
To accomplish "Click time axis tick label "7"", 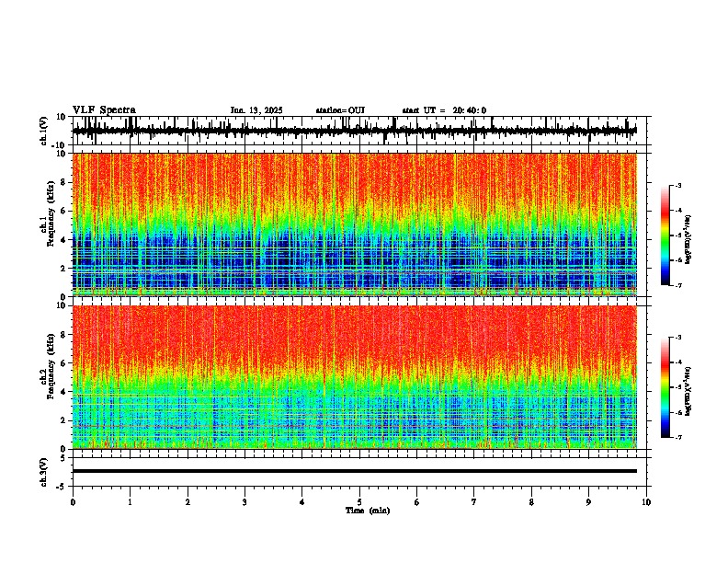I will 474,502.
